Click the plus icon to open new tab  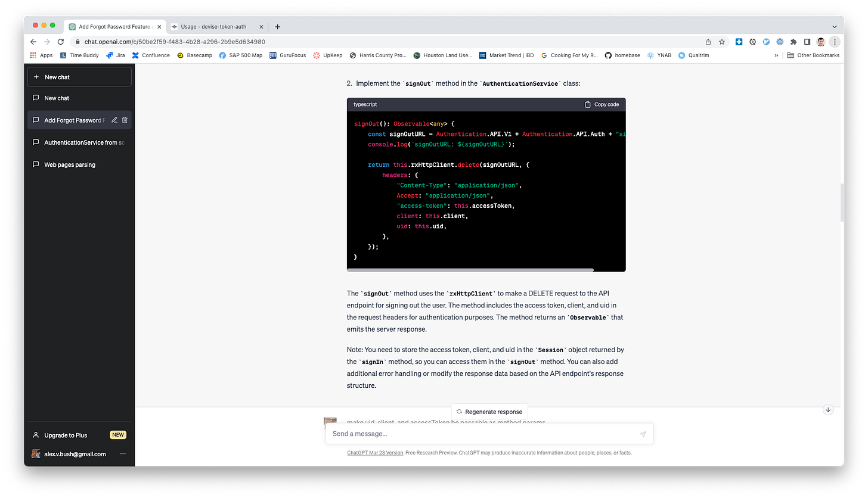[x=277, y=26]
